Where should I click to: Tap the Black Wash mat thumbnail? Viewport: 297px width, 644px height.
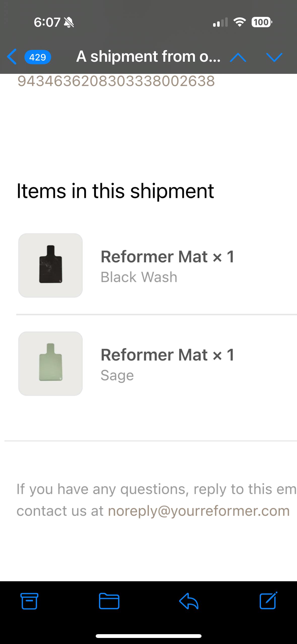[50, 265]
